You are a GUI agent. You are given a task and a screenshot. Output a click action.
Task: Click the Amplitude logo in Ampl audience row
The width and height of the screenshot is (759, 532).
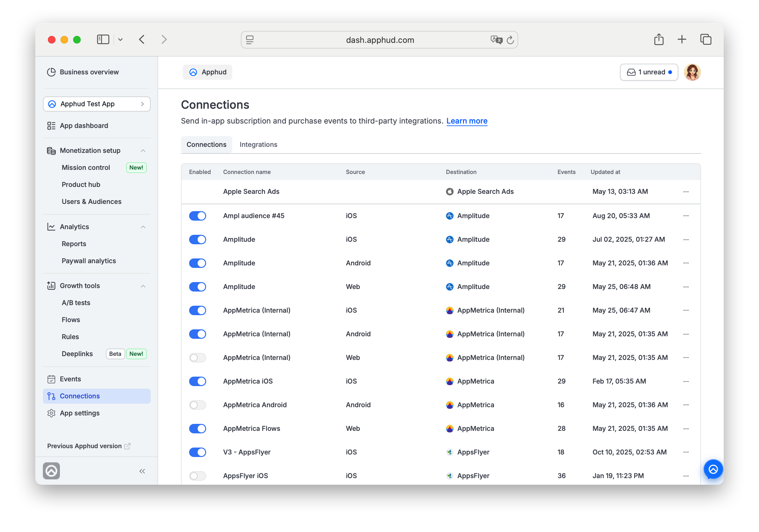[x=449, y=216]
